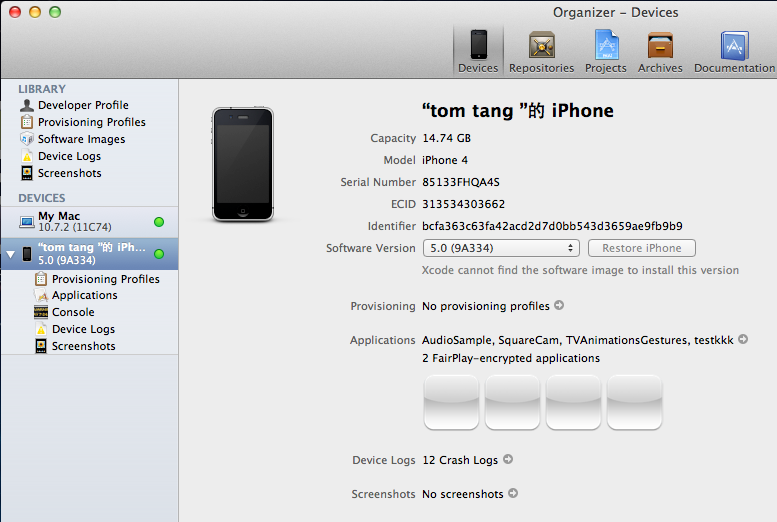Click the fourth application placeholder tile
Screen dimensions: 777x522
tap(635, 402)
